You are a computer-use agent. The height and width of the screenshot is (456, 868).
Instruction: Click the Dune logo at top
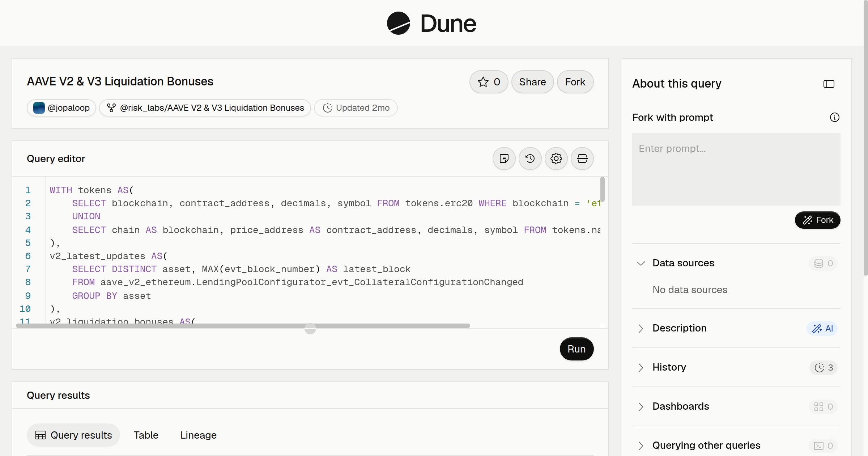[431, 23]
